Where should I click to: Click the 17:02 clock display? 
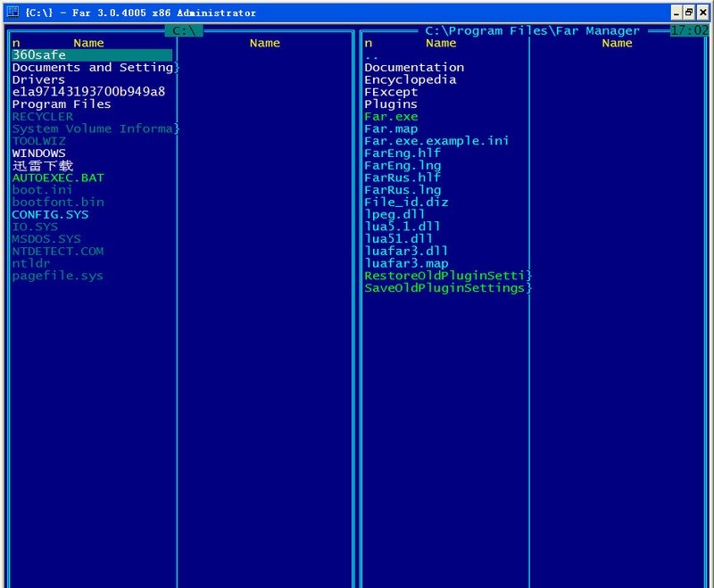689,31
